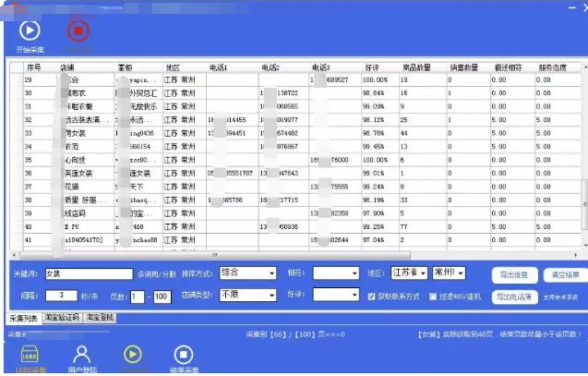Open the 常州 city dropdown
588x376 pixels.
tap(449, 273)
